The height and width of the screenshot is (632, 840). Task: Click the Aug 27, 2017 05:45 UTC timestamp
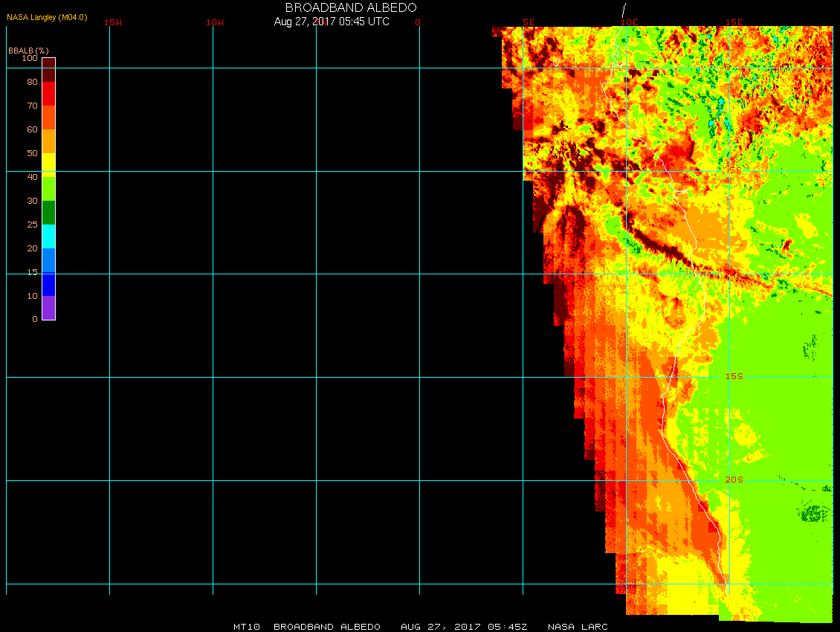(x=332, y=22)
